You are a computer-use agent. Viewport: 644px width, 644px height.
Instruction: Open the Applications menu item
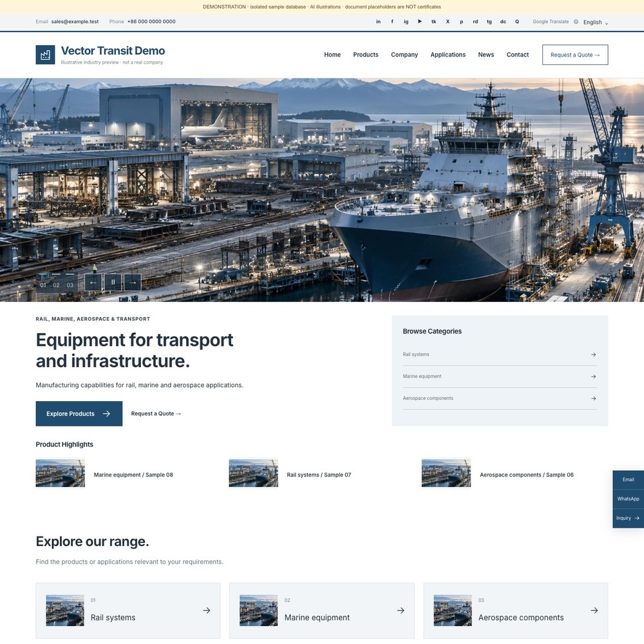point(448,55)
